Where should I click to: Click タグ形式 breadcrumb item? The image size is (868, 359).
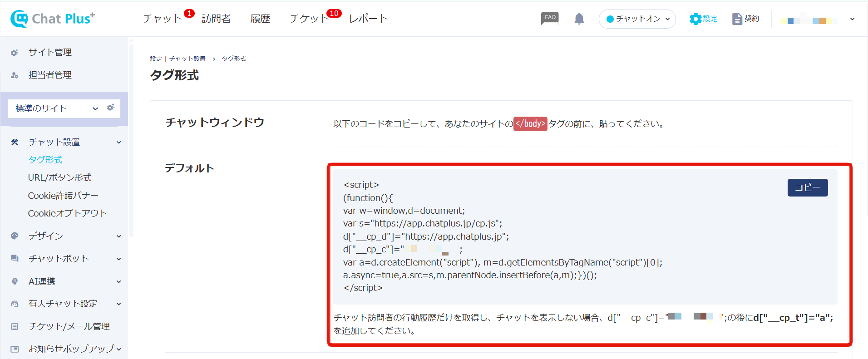click(x=234, y=59)
